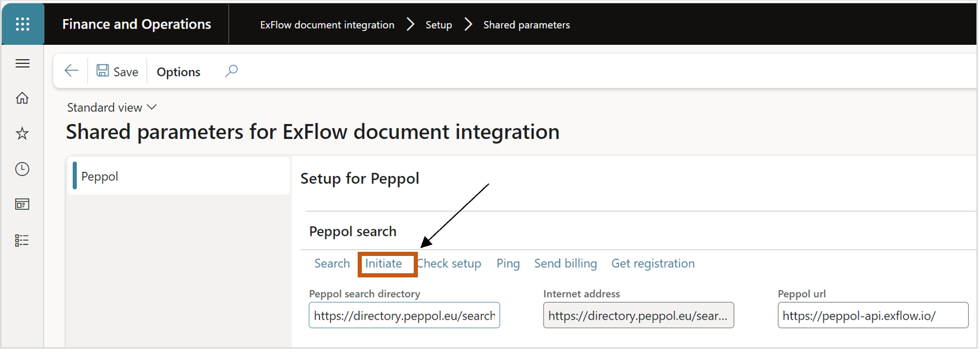Click the Check setup action
This screenshot has width=980, height=352.
(x=449, y=263)
